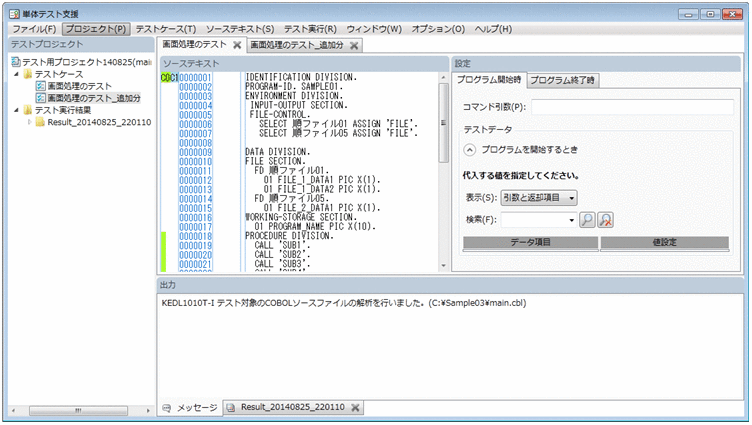This screenshot has height=425, width=752.
Task: Click the PROGRAM-ID. SAMPLE01. source line
Action: coord(294,87)
